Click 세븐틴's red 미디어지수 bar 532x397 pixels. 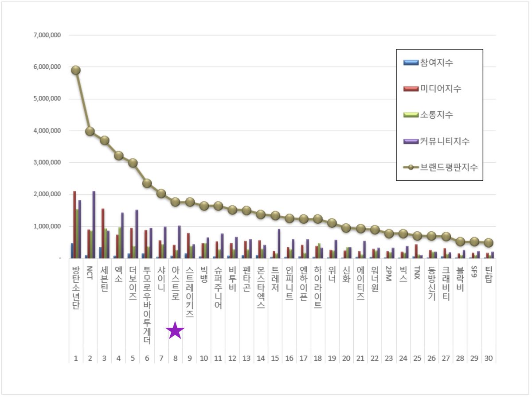point(103,234)
